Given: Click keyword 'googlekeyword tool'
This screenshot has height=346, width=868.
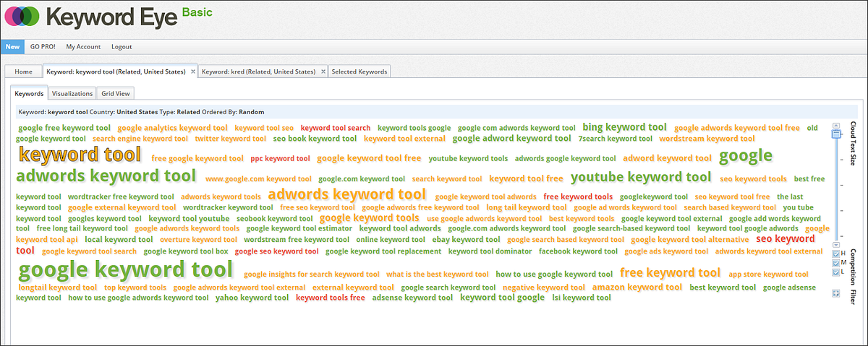Looking at the screenshot, I should (x=654, y=196).
